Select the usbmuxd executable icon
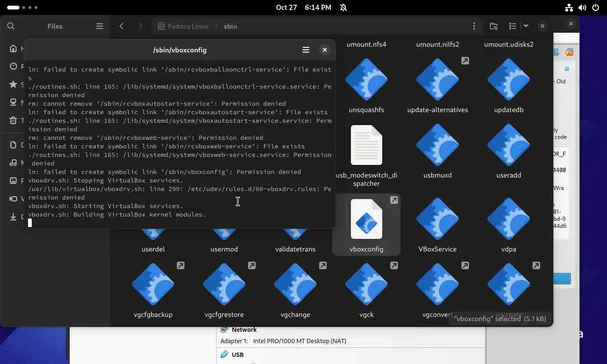The image size is (607, 364). 438,145
